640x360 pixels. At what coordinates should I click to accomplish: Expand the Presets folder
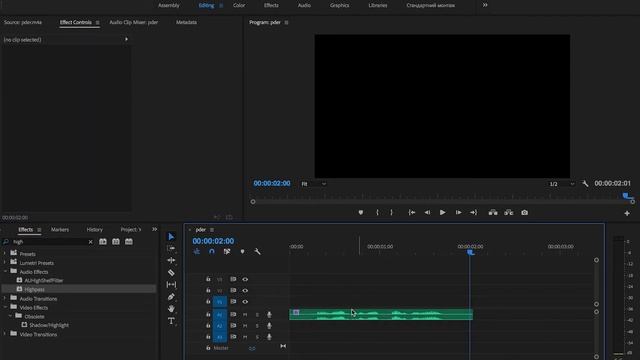[x=5, y=253]
